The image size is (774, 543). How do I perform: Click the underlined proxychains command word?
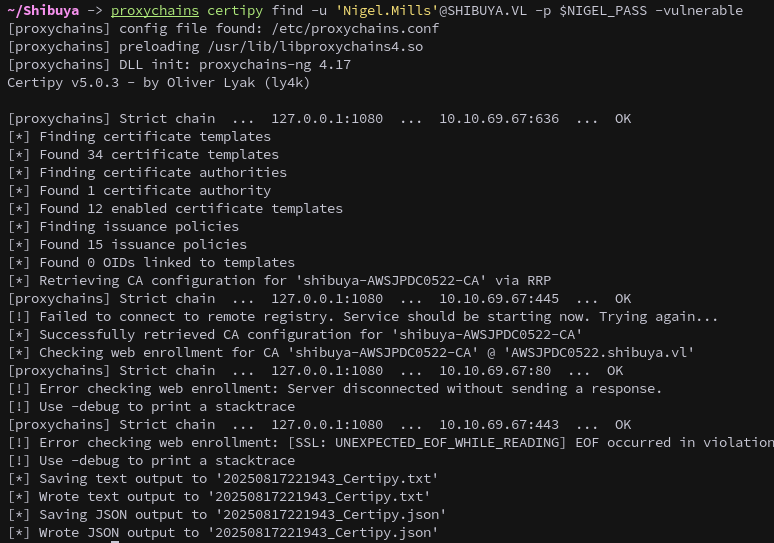click(x=155, y=10)
